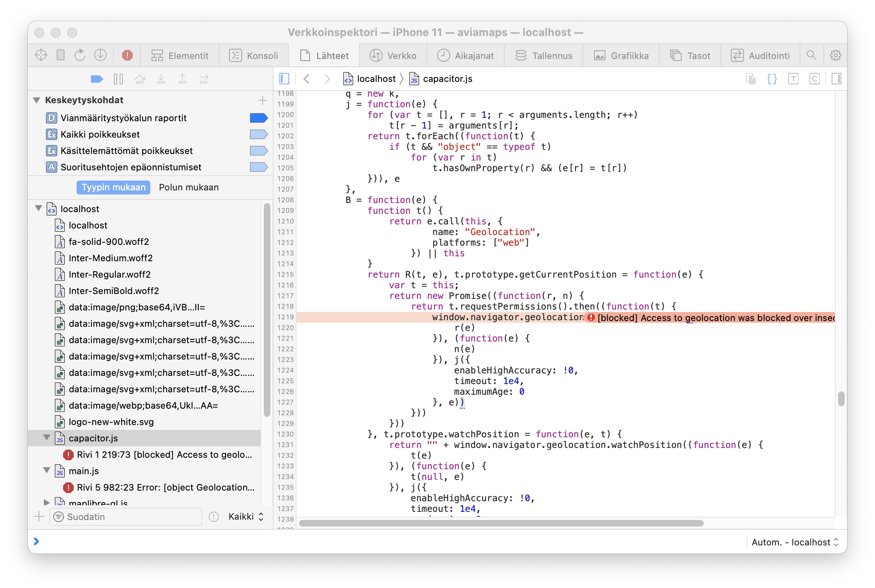Viewport: 875px width, 588px height.
Task: Toggle Suoritusehtojen epäonnistumiset breakpoint
Action: (259, 167)
